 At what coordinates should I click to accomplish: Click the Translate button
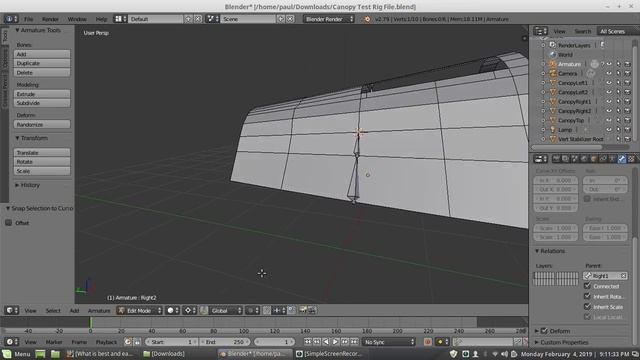pos(42,152)
